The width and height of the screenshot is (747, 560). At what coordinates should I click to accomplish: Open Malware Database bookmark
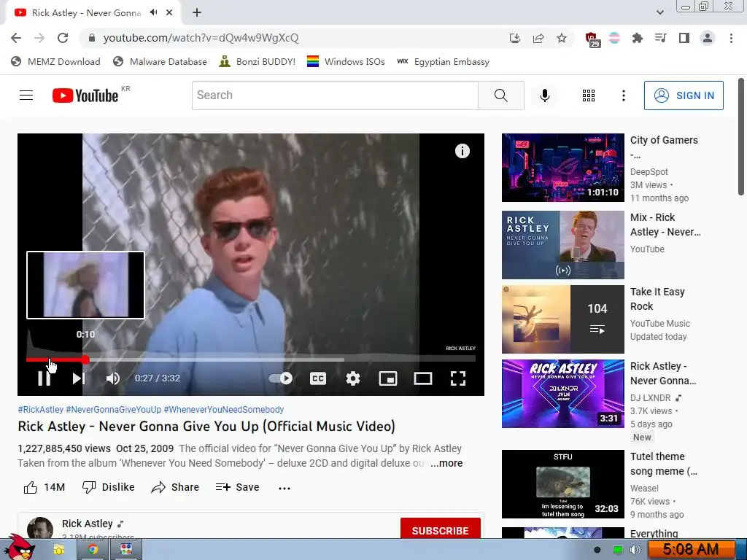coord(160,61)
